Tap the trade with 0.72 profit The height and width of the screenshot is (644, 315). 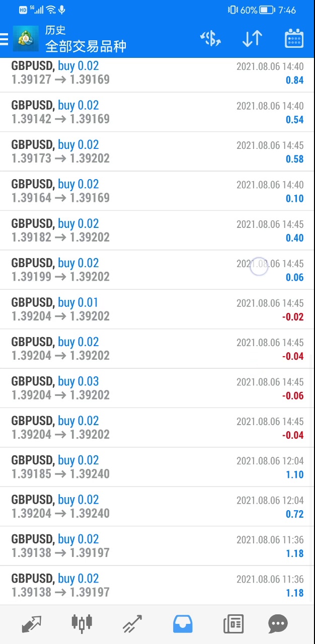(x=157, y=507)
